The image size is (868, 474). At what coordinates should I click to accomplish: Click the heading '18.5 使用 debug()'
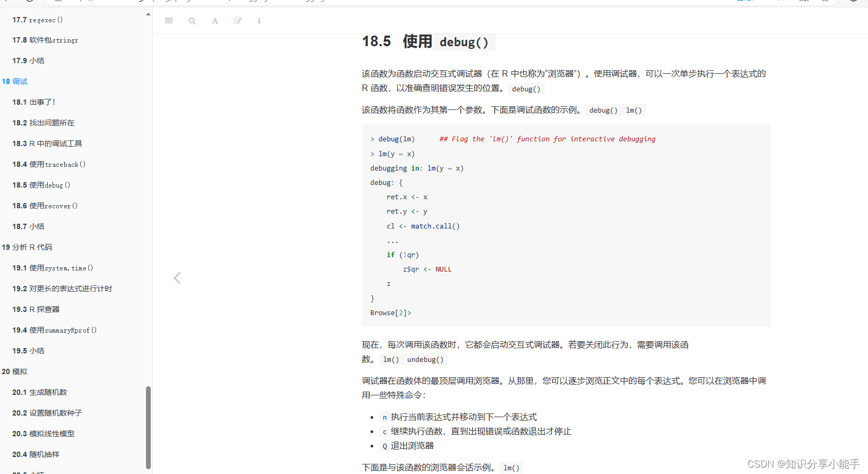click(428, 41)
